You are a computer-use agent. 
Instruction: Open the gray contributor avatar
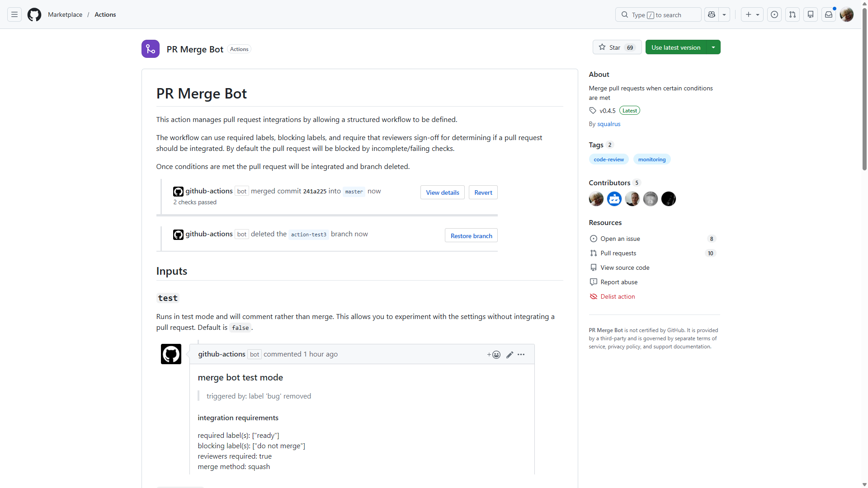click(651, 199)
